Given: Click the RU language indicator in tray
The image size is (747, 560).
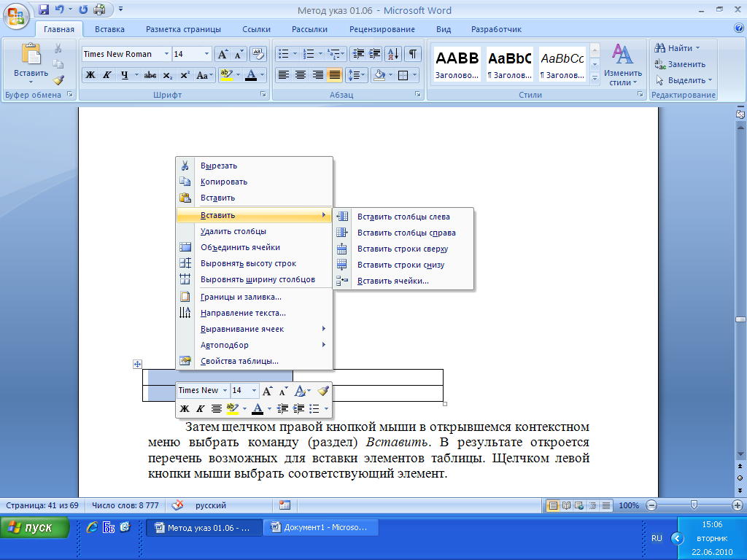Looking at the screenshot, I should (657, 538).
